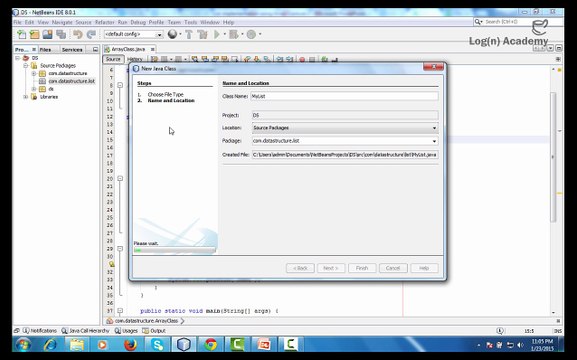Viewport: 577px width, 360px height.
Task: Open the Run Project dropdown arrow
Action: tap(224, 34)
